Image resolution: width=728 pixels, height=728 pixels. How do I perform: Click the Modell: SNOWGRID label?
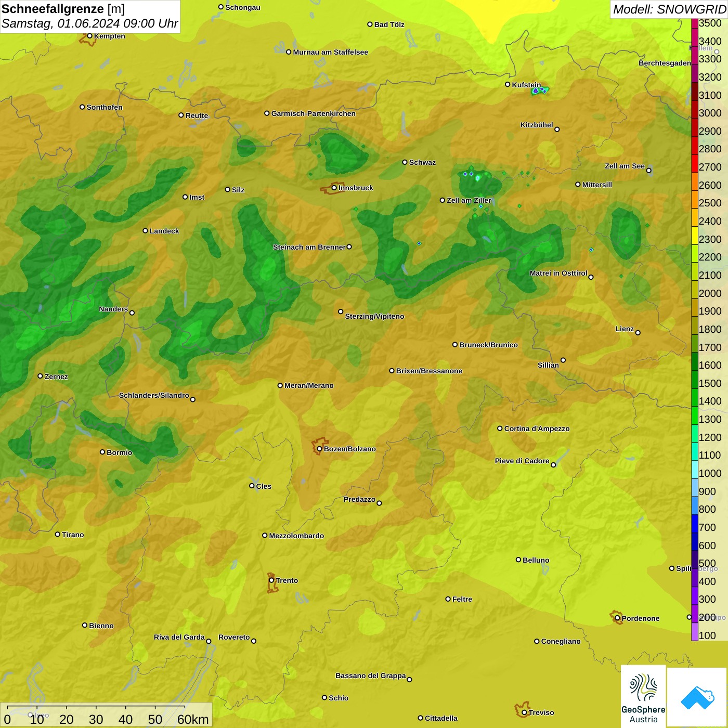(x=669, y=9)
